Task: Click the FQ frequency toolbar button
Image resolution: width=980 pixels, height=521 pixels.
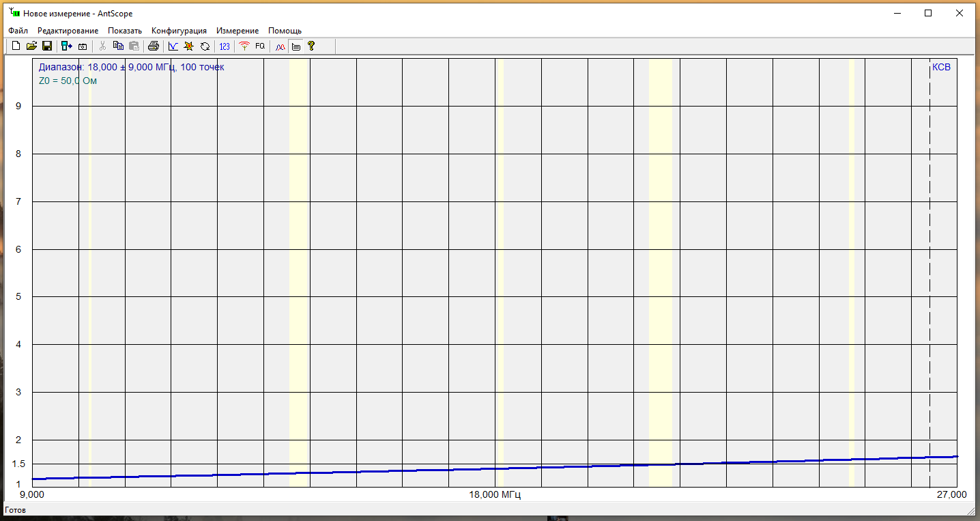Action: tap(260, 46)
